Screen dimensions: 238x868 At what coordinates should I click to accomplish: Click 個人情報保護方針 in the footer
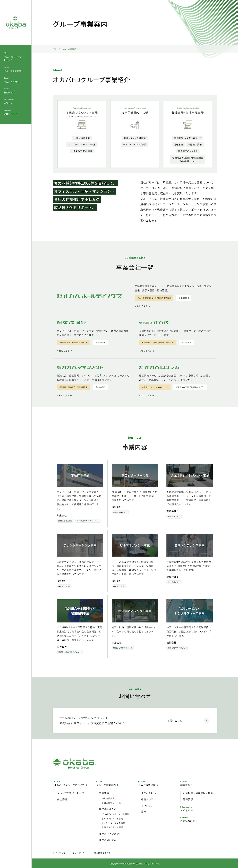pos(102,853)
